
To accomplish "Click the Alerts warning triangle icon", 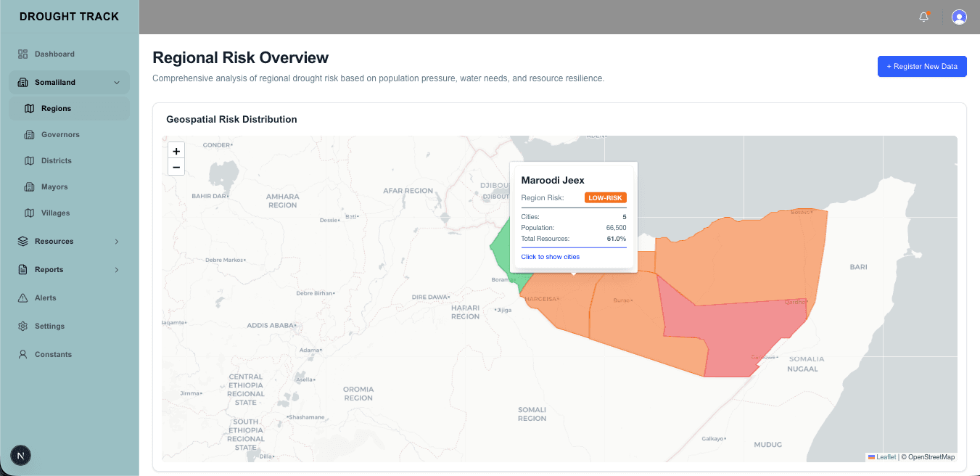I will click(x=22, y=298).
